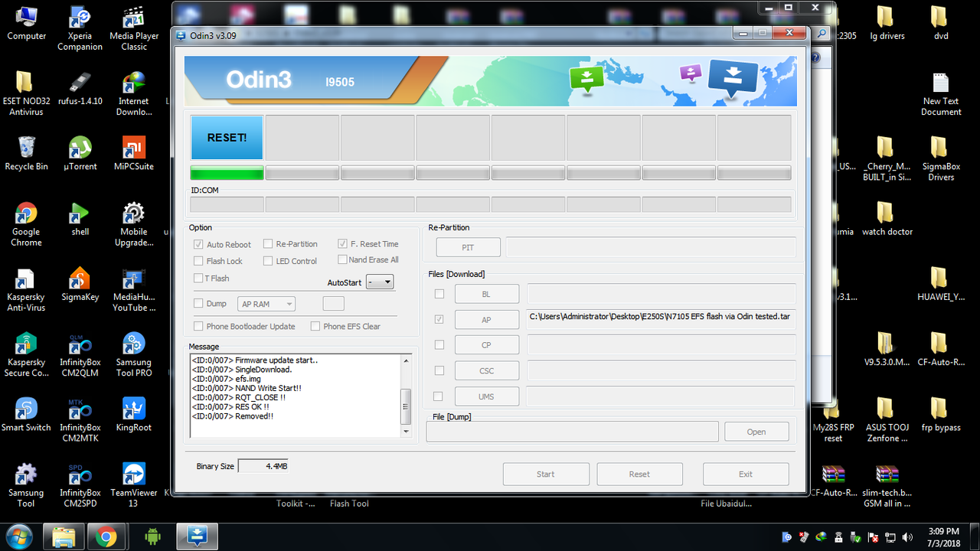The width and height of the screenshot is (980, 551).
Task: Check the Phone EFS Clear box
Action: [315, 326]
